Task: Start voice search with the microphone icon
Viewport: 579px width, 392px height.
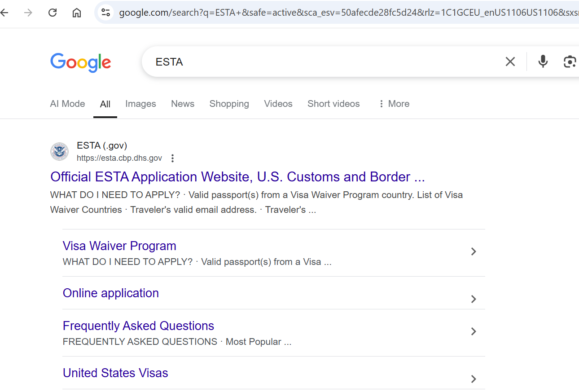Action: point(543,62)
